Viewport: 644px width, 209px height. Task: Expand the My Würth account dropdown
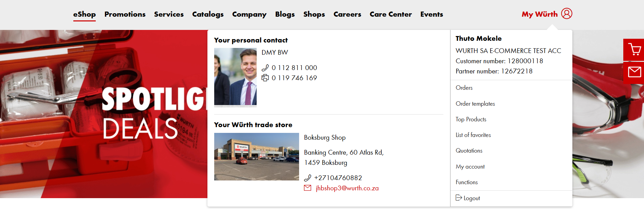pyautogui.click(x=539, y=14)
